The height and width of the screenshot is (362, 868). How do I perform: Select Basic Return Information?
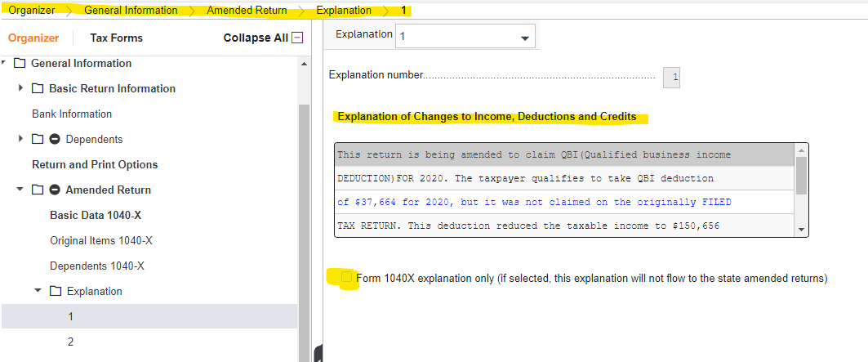point(113,89)
